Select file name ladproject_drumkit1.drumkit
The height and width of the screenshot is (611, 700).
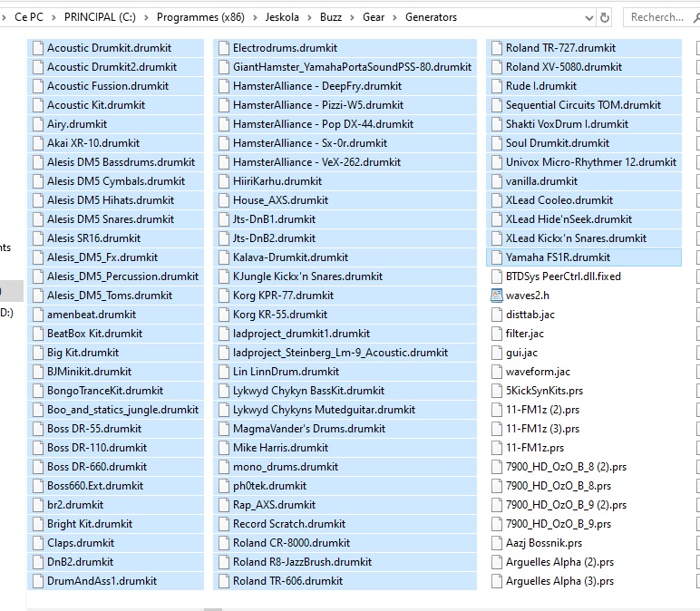(x=301, y=334)
